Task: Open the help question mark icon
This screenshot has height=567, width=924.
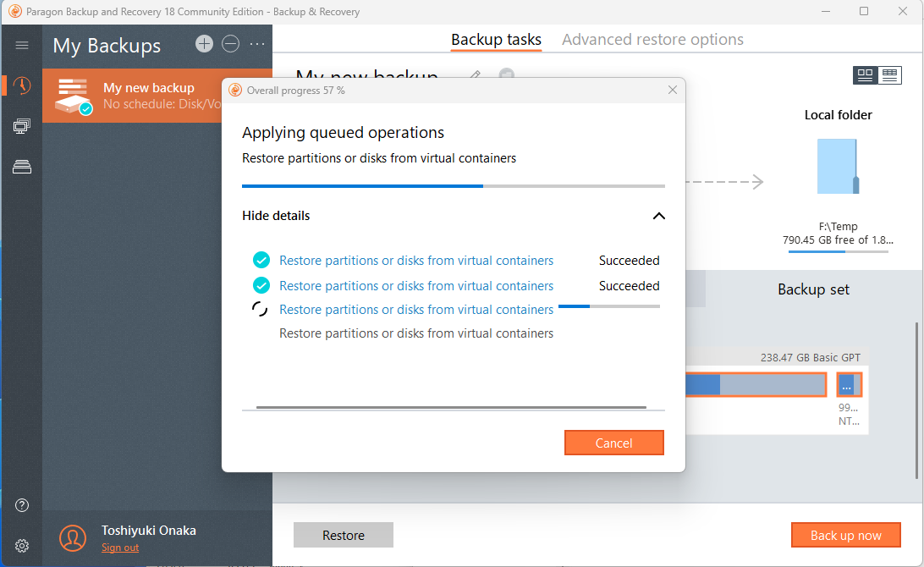Action: pyautogui.click(x=22, y=505)
